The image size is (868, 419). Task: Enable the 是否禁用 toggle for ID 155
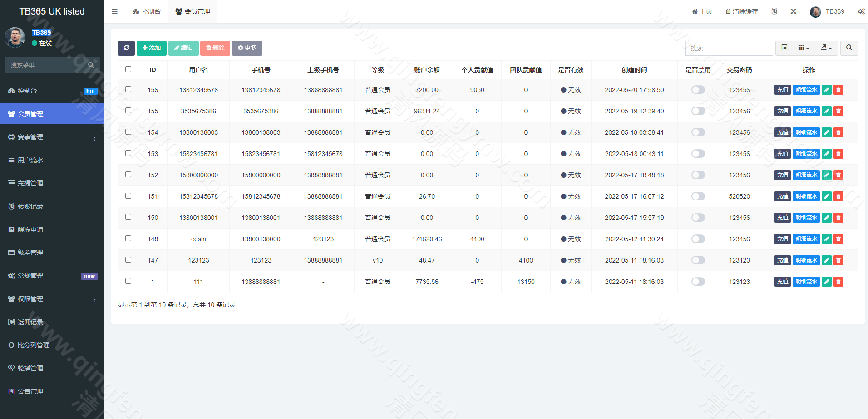(698, 111)
